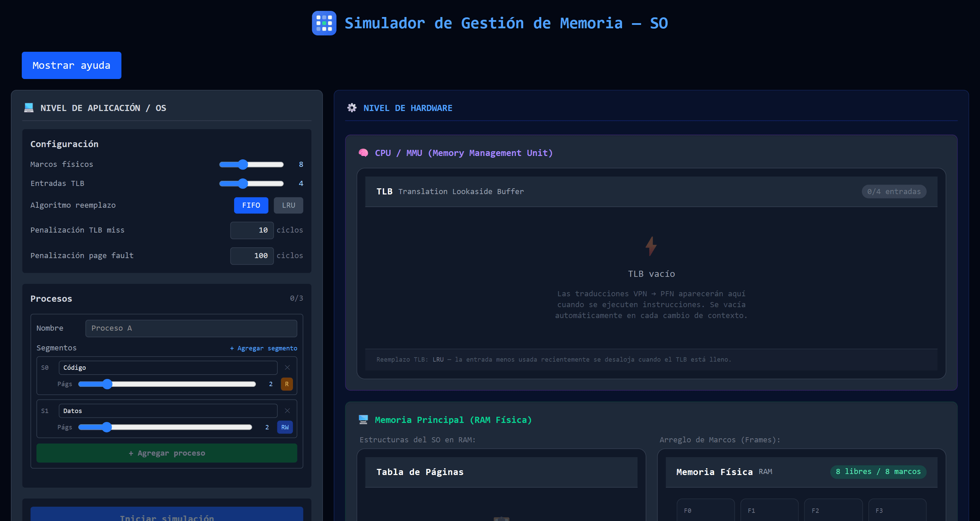This screenshot has height=521, width=980.
Task: Click the Mostrar ayuda button
Action: 71,65
